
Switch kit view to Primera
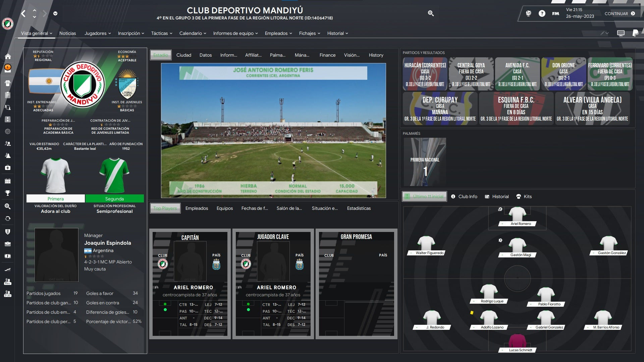coord(56,199)
